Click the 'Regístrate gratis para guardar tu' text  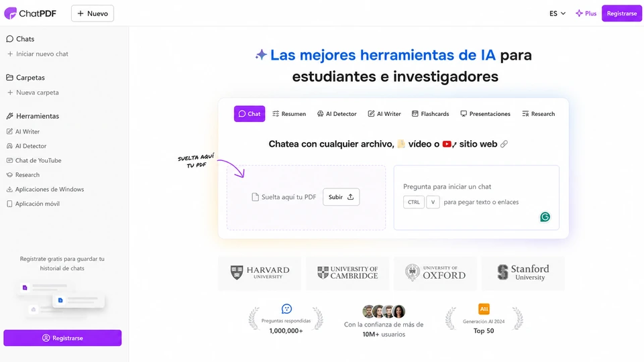tap(62, 259)
